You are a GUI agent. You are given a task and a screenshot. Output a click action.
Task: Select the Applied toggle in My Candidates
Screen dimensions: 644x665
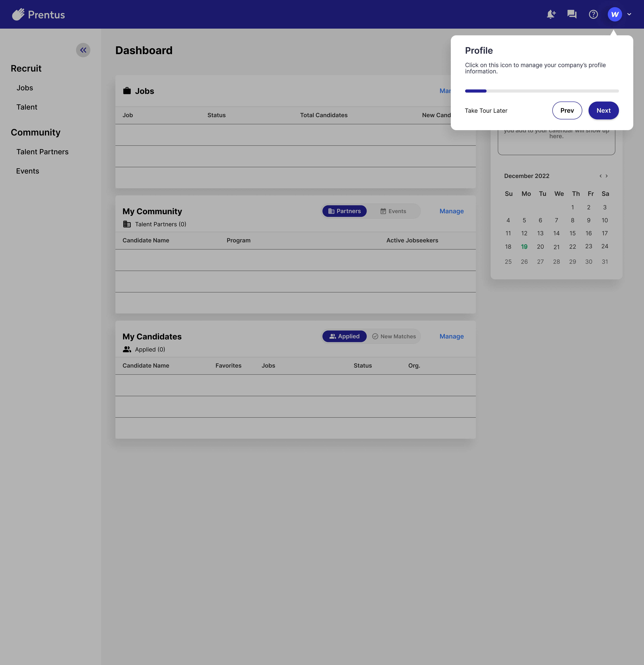344,336
